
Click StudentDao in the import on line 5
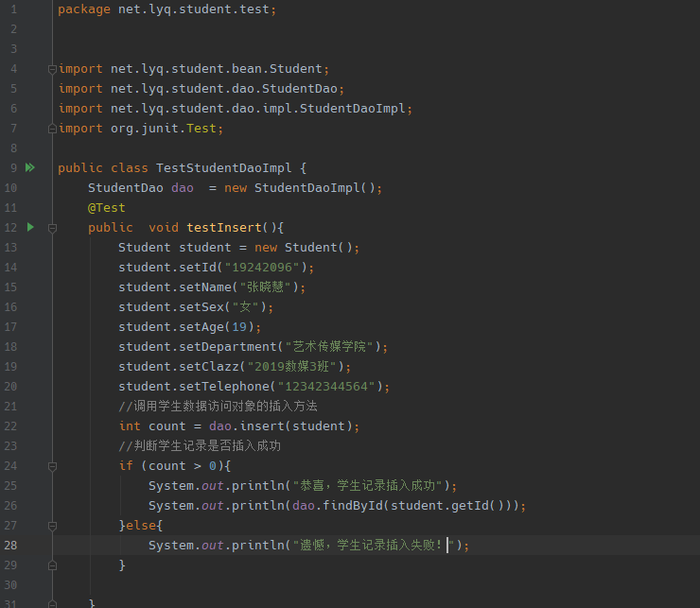click(300, 88)
